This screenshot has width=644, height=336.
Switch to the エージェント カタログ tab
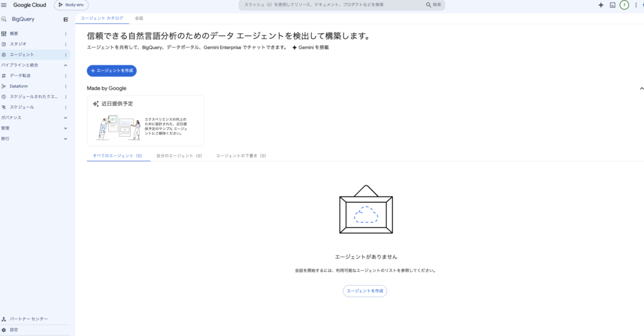pos(102,18)
